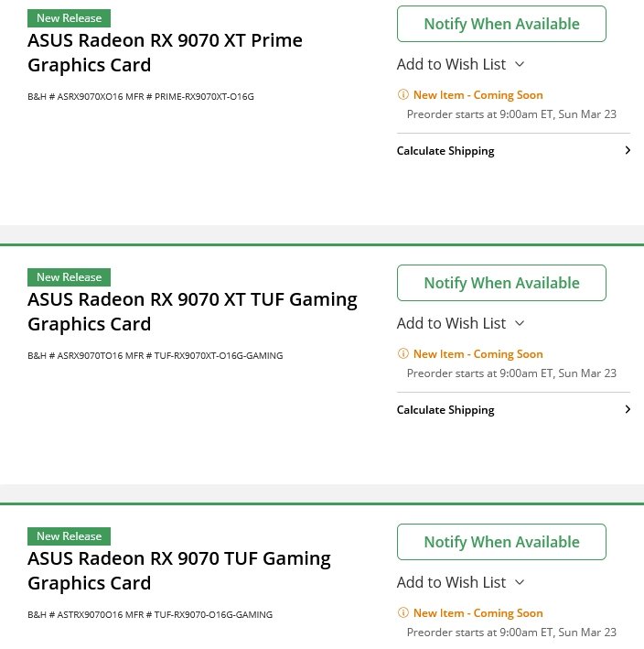
Task: Click Notify When Available for the Prime card
Action: pyautogui.click(x=501, y=24)
